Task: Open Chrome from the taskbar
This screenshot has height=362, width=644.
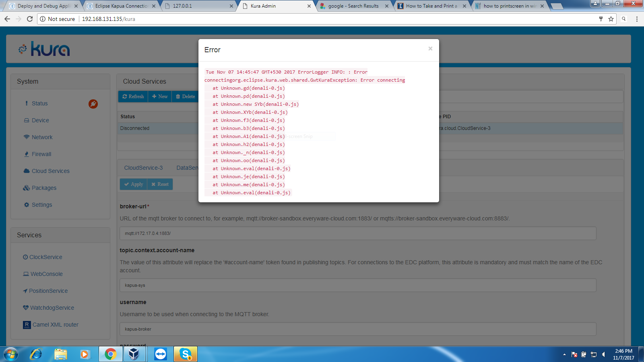Action: (x=110, y=354)
